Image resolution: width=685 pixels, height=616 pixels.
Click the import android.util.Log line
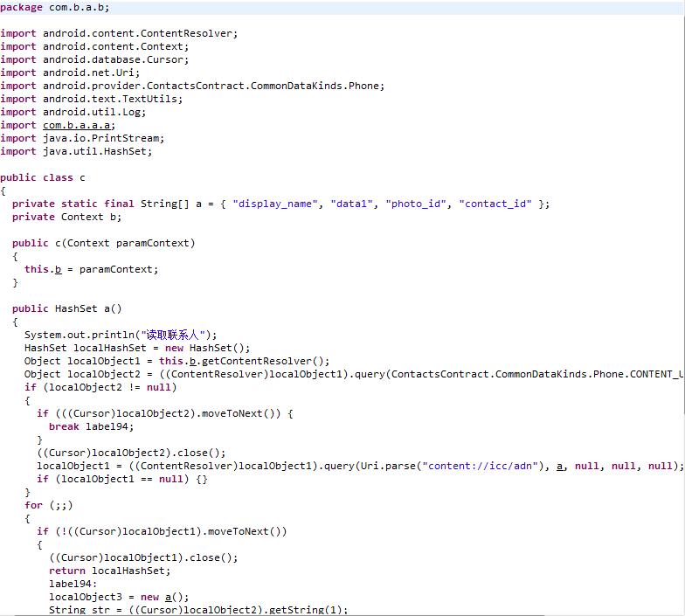pos(73,112)
